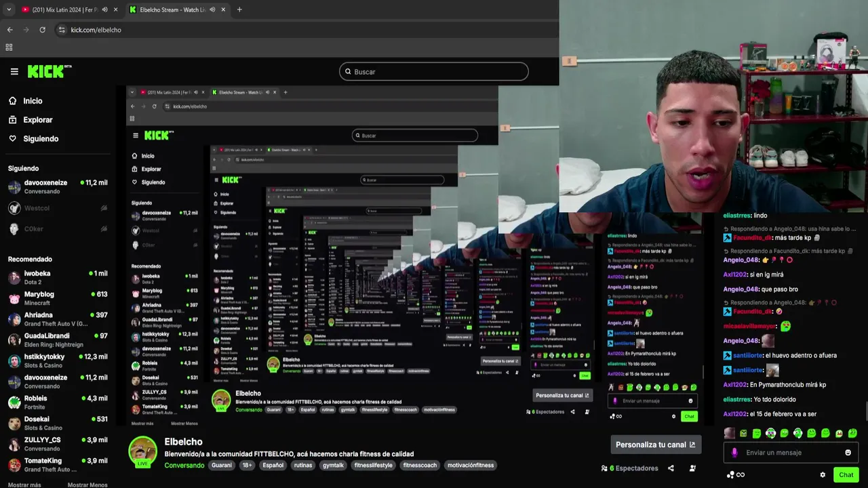Collapse recommendations with the outermost Mostrar Menos
The width and height of the screenshot is (868, 488).
pyautogui.click(x=87, y=485)
